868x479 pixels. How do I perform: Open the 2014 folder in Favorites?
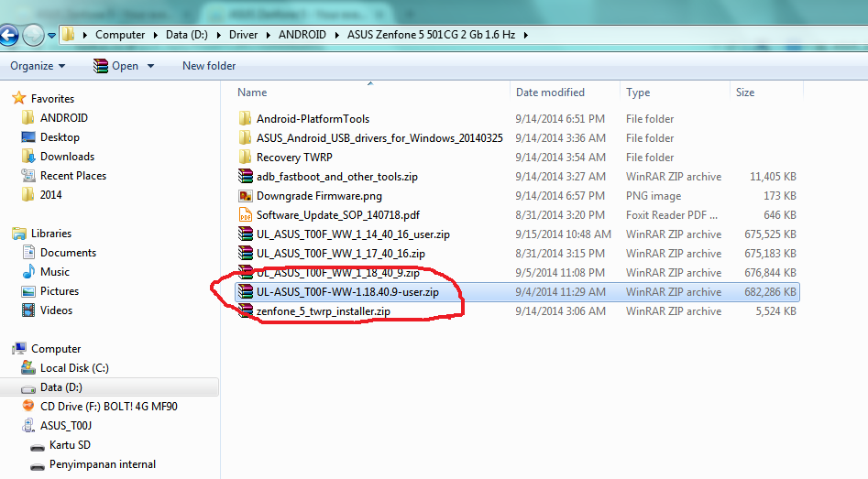pos(51,195)
